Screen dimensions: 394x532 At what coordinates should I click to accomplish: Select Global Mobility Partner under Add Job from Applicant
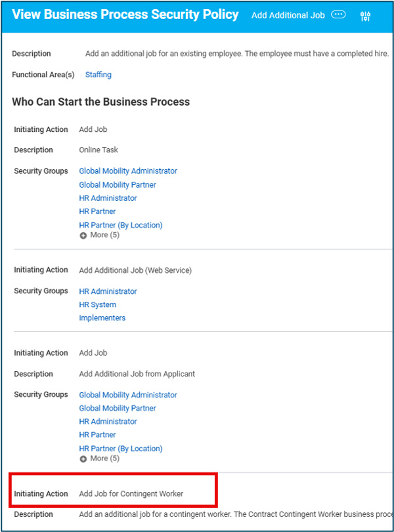(118, 408)
